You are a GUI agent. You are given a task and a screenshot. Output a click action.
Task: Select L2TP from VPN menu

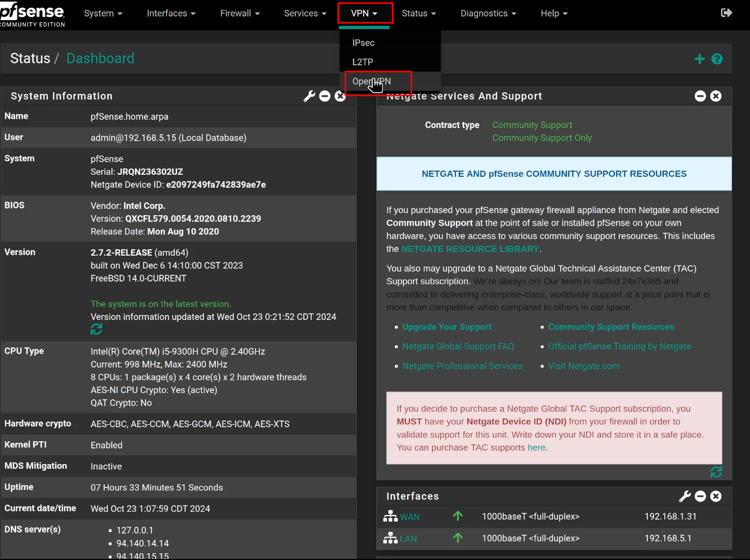pyautogui.click(x=390, y=62)
